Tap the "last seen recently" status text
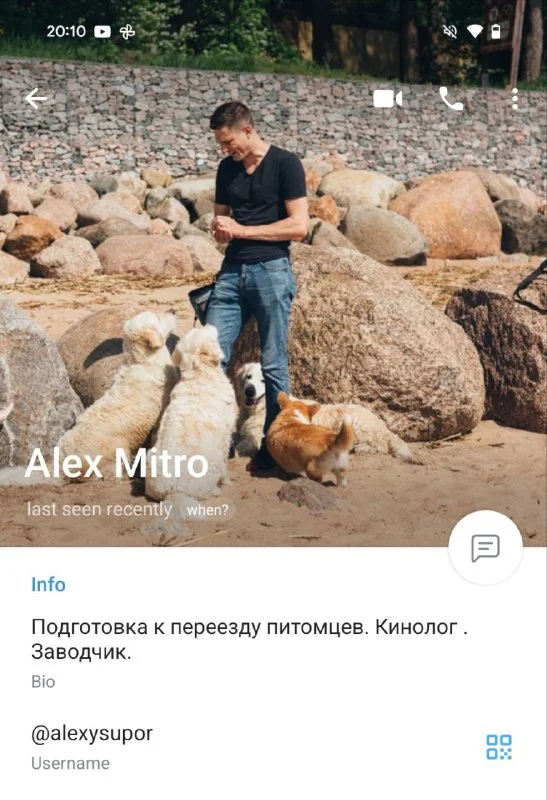This screenshot has width=547, height=800. [100, 509]
